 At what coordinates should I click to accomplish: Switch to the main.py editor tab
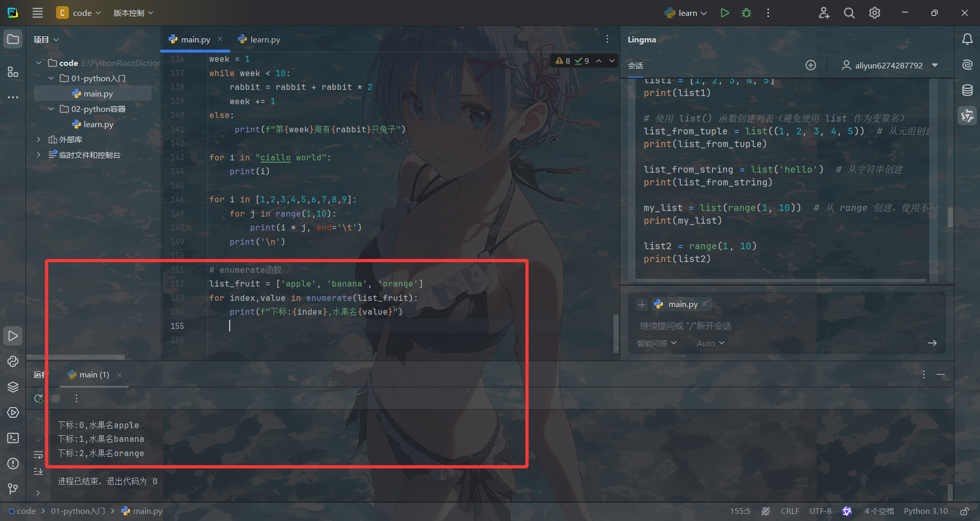pyautogui.click(x=195, y=39)
